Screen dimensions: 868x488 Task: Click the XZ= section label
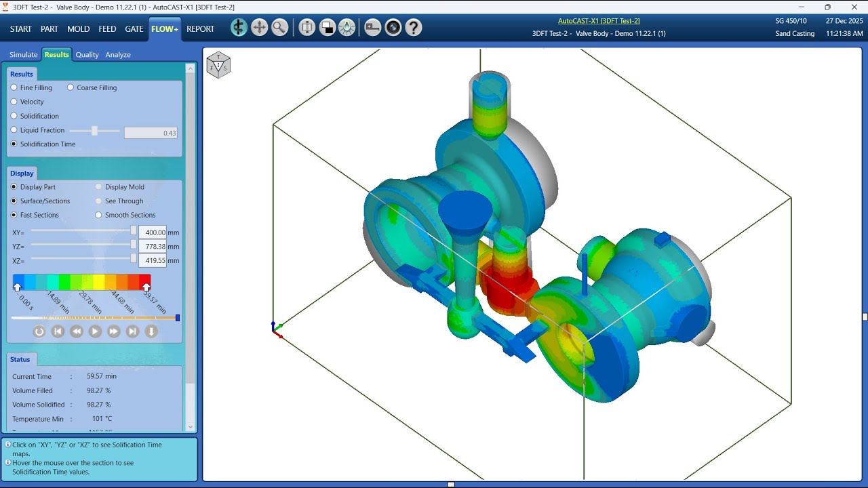pos(18,261)
